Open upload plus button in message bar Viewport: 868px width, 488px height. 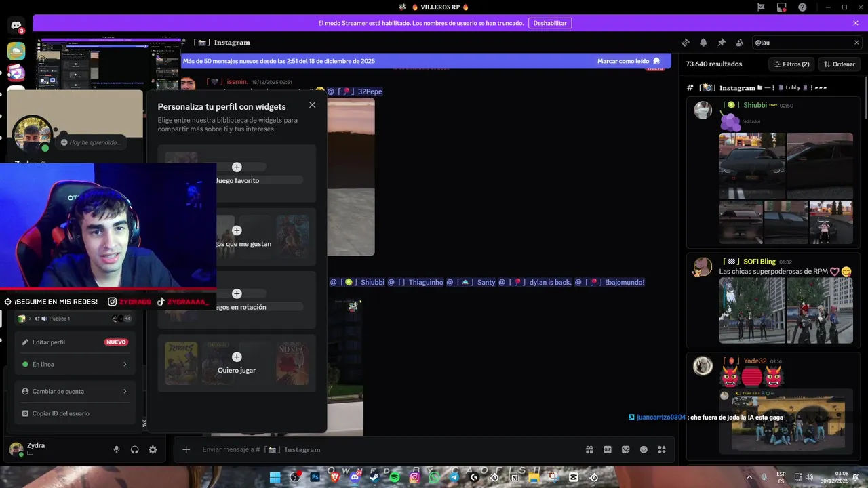[186, 449]
